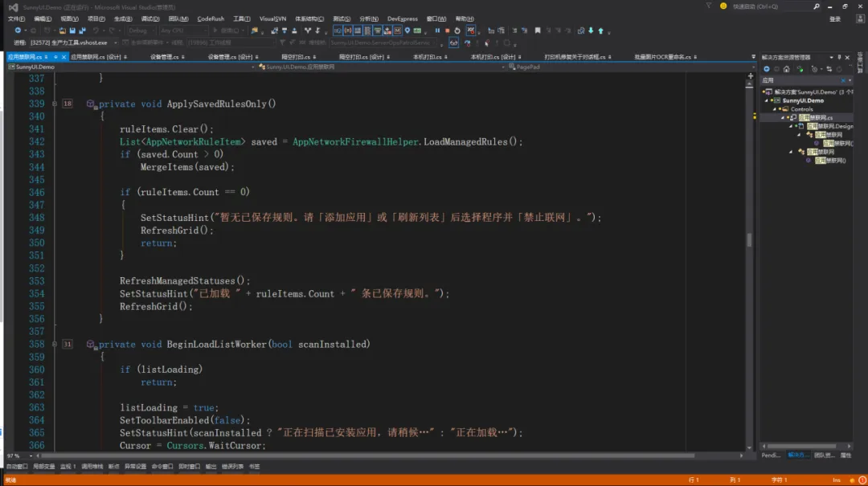Click the Solution Explorer Back icon
The height and width of the screenshot is (486, 868).
tap(767, 69)
